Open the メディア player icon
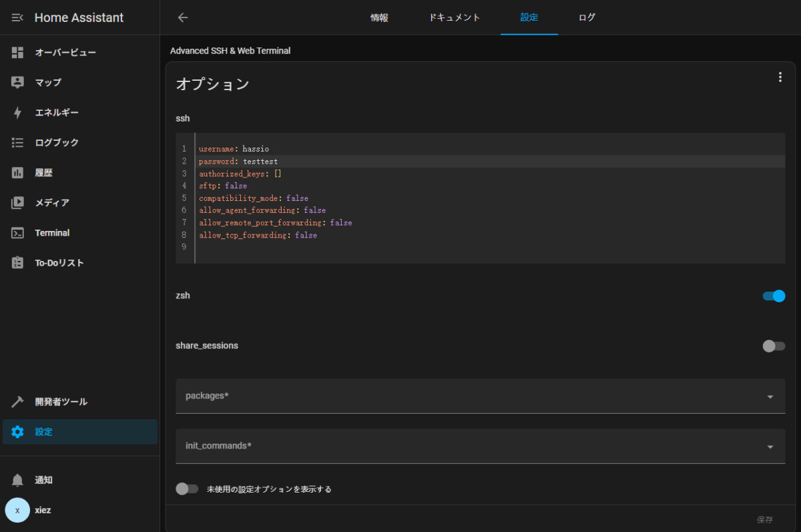This screenshot has width=801, height=532. click(x=17, y=202)
